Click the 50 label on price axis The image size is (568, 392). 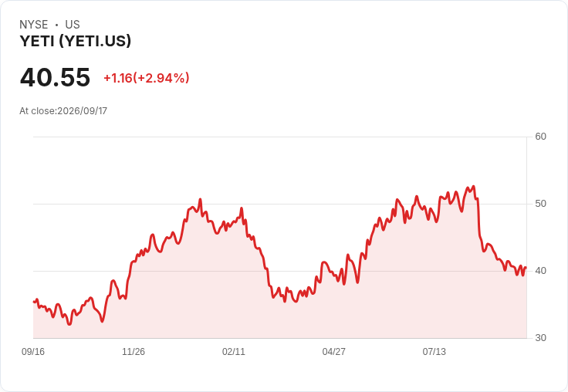point(540,204)
